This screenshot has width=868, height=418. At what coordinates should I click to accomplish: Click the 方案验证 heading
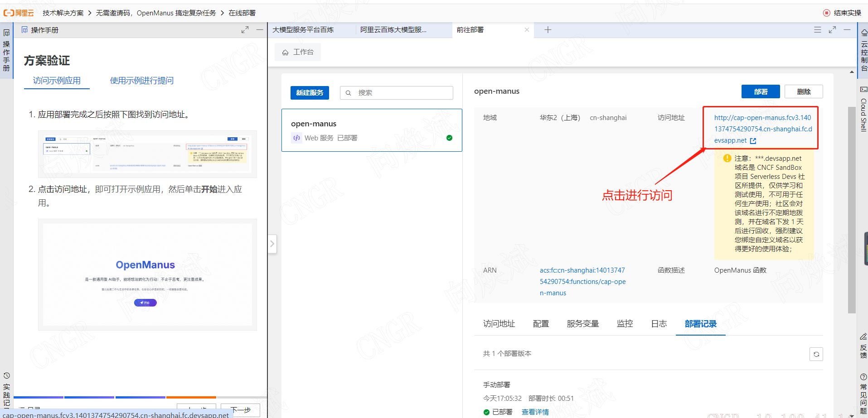click(x=47, y=61)
